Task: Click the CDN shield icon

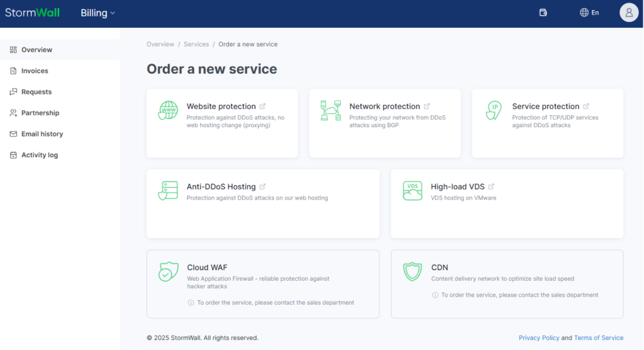Action: (413, 271)
